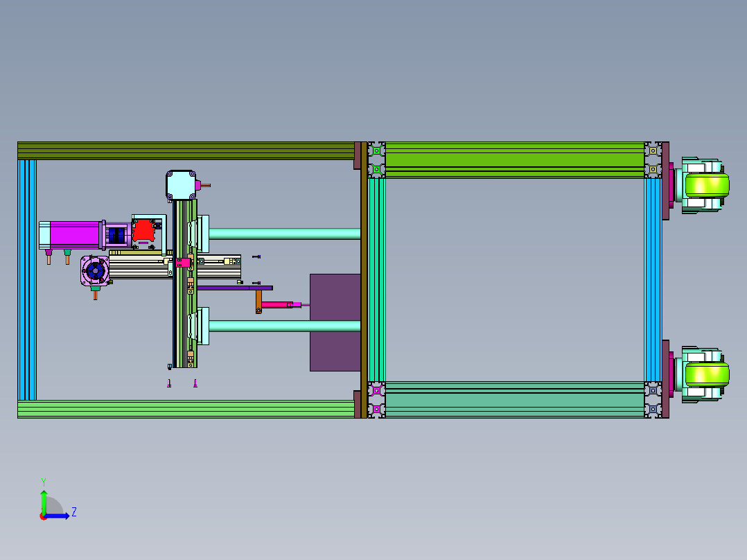Select the maroon mounting plate behind the upper caster
The image size is (747, 560).
(x=665, y=181)
